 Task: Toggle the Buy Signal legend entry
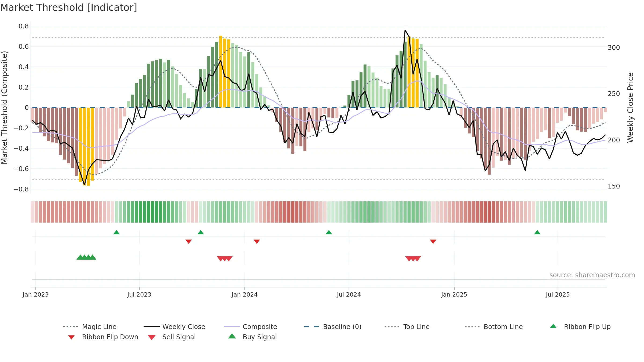click(252, 337)
